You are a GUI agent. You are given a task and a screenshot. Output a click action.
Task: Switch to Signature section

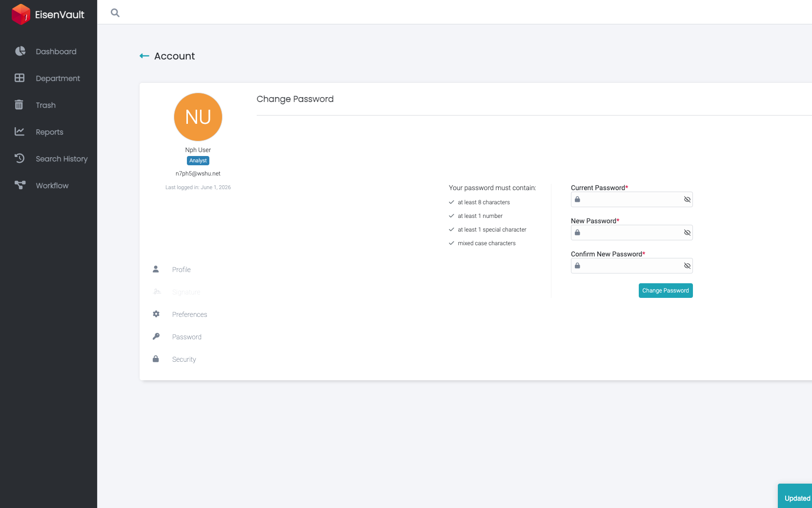pyautogui.click(x=186, y=292)
